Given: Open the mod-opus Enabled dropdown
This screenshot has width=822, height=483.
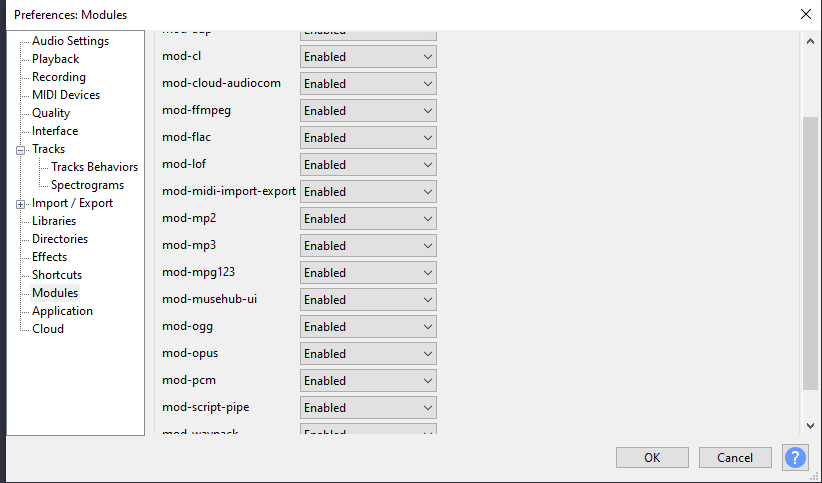Looking at the screenshot, I should (368, 354).
